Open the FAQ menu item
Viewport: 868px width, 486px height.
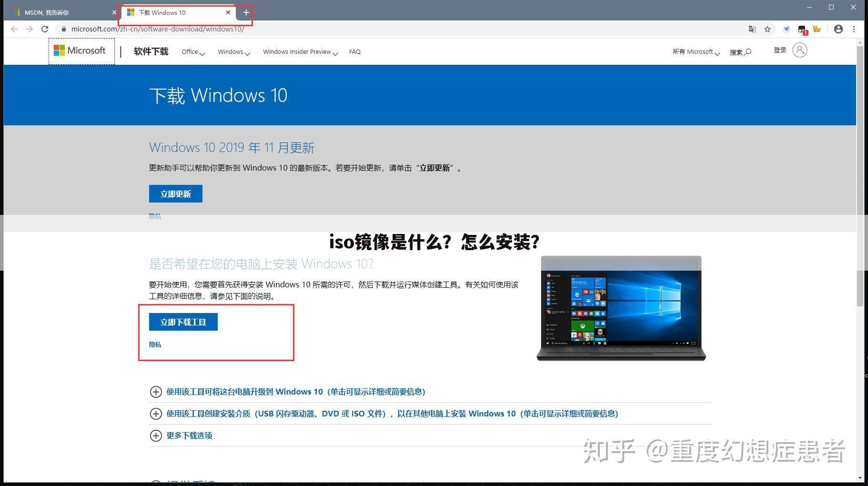coord(354,52)
